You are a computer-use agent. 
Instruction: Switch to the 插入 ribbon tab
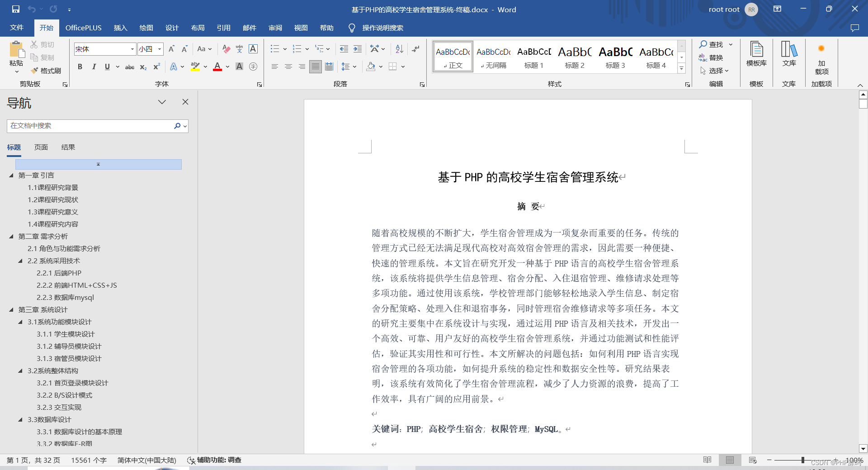(120, 28)
